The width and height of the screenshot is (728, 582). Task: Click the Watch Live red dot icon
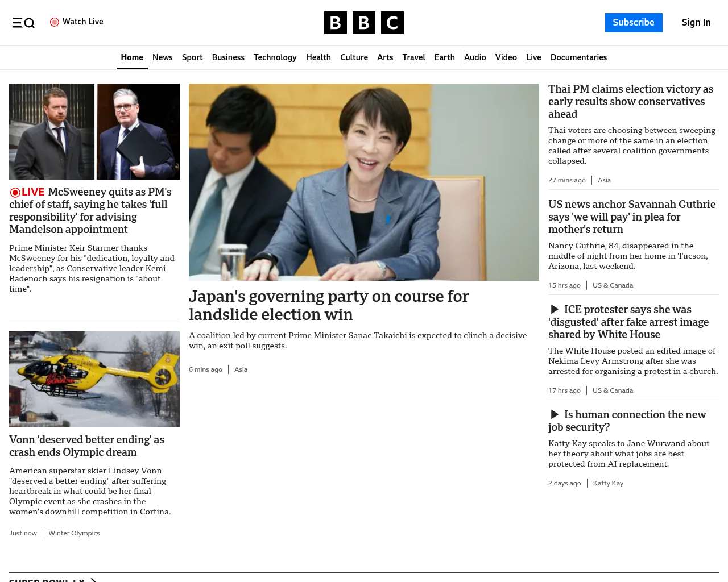point(55,22)
